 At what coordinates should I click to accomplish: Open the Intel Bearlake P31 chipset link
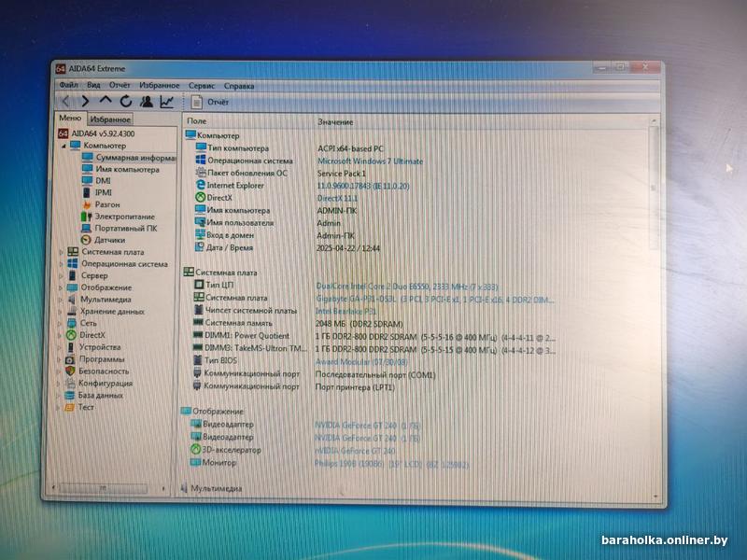coord(345,312)
